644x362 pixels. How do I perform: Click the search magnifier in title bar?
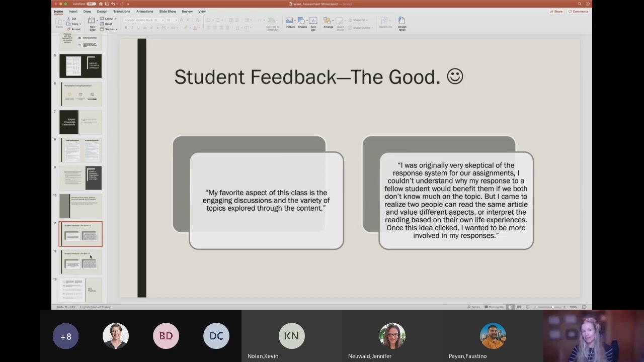point(580,4)
